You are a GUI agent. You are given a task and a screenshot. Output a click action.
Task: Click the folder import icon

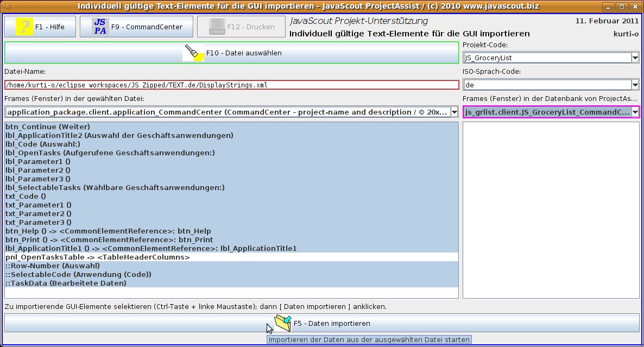coord(283,323)
